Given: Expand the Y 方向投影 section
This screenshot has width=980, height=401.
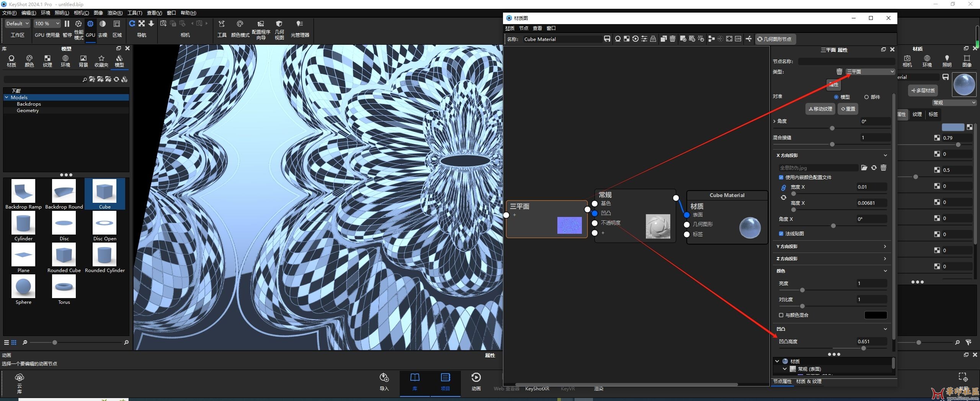Looking at the screenshot, I should click(x=885, y=246).
